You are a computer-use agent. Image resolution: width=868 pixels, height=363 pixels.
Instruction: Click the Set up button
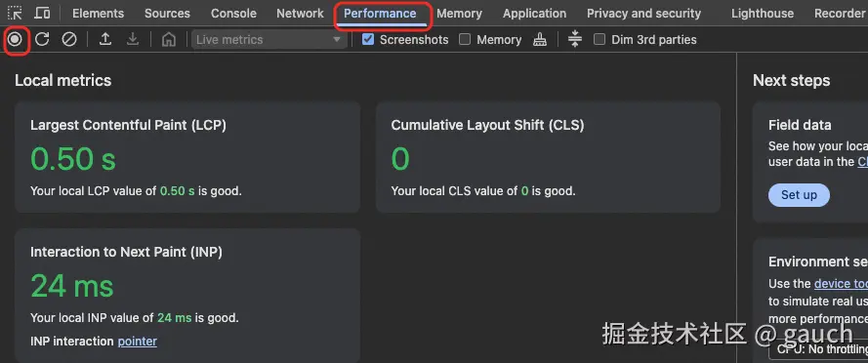799,195
